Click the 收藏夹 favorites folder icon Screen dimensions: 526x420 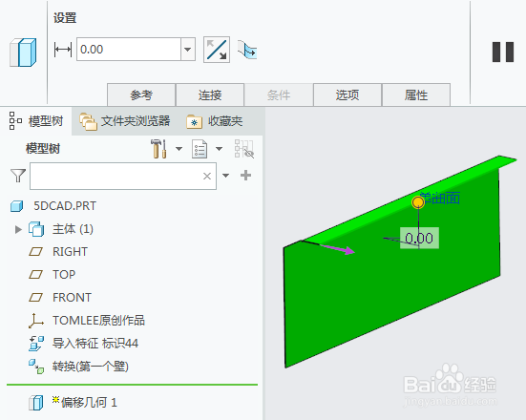tap(194, 122)
